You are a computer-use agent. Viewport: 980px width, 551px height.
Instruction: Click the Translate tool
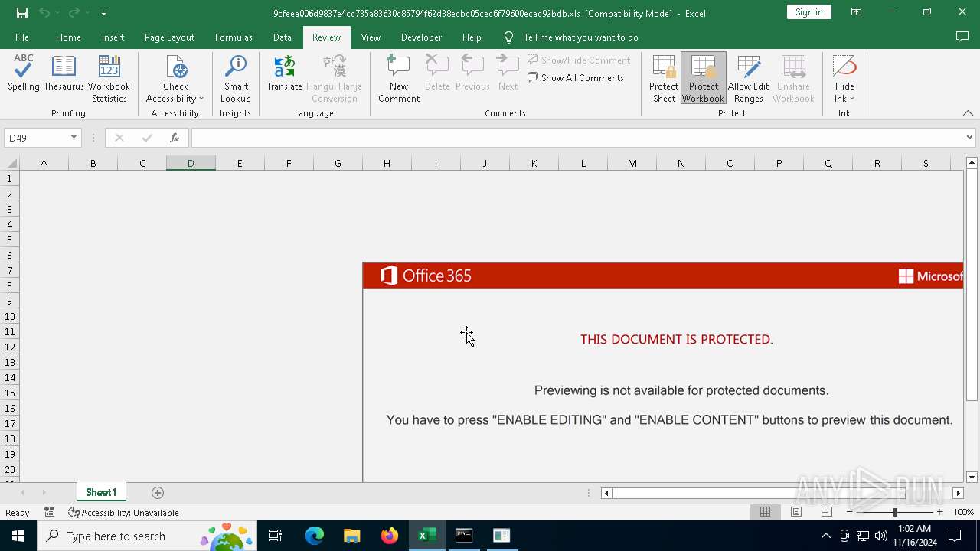pyautogui.click(x=285, y=73)
